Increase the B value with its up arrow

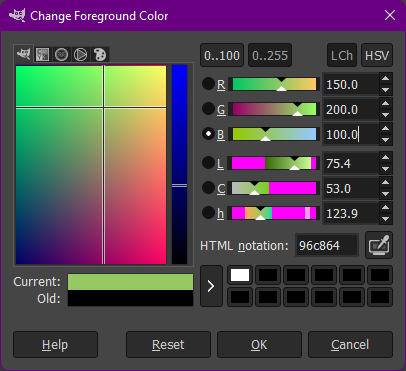click(x=386, y=129)
